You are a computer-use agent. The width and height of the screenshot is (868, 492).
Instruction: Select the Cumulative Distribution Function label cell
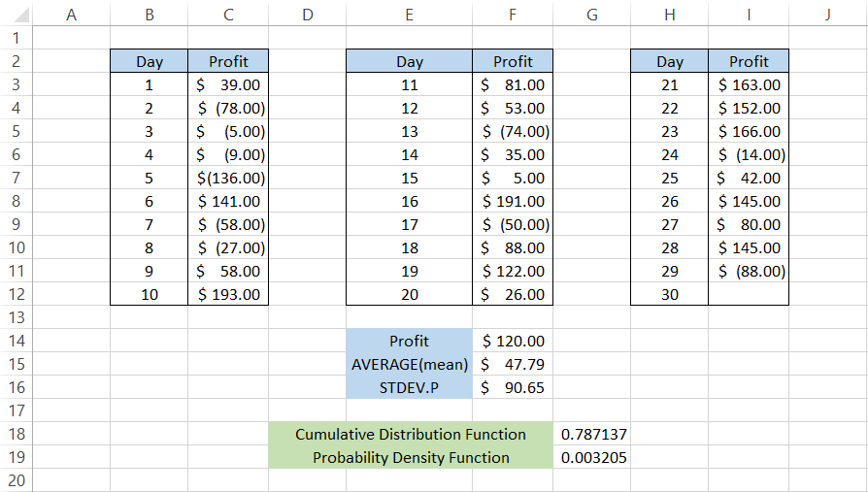pyautogui.click(x=410, y=434)
